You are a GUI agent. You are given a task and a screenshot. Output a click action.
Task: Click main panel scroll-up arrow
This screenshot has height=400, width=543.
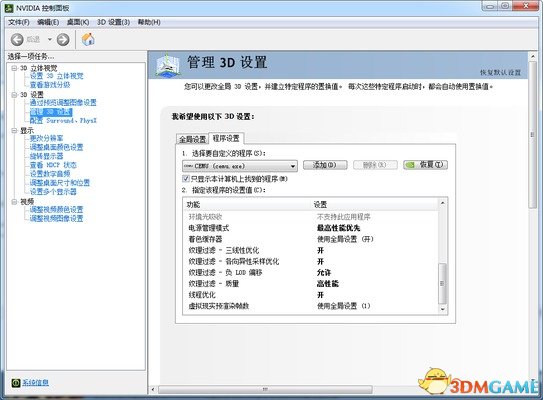pos(533,56)
